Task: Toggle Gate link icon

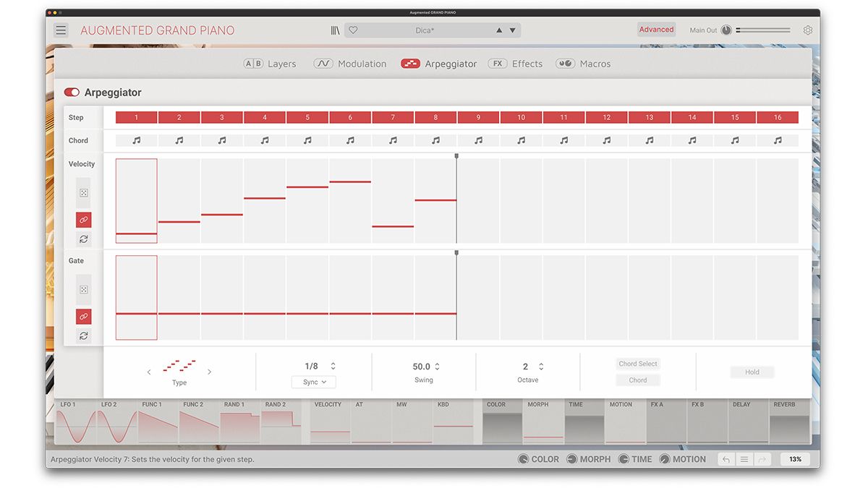Action: click(x=84, y=317)
